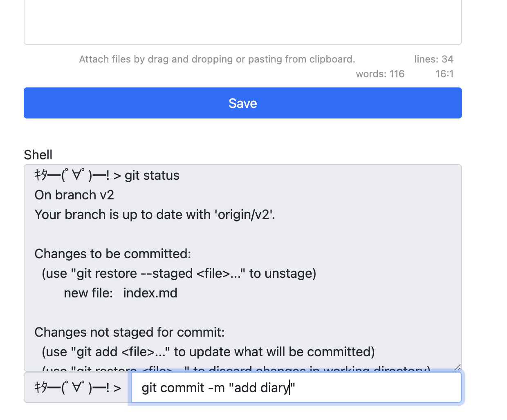The width and height of the screenshot is (507, 420).
Task: Click the lines: 34 counter
Action: point(433,59)
